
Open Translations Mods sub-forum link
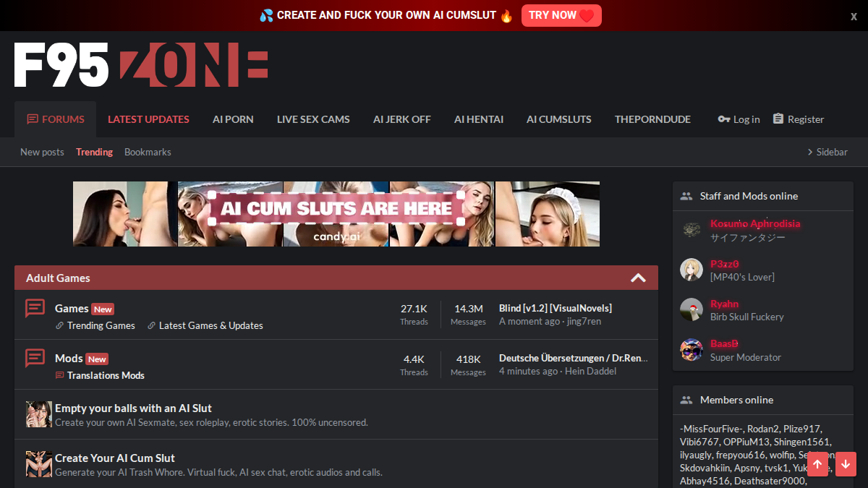click(x=100, y=375)
